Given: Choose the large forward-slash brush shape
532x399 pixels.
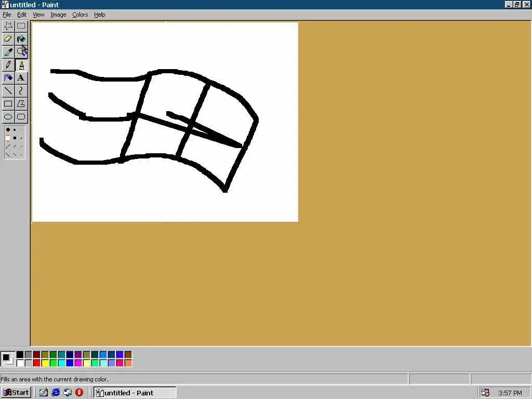Looking at the screenshot, I should (8, 147).
